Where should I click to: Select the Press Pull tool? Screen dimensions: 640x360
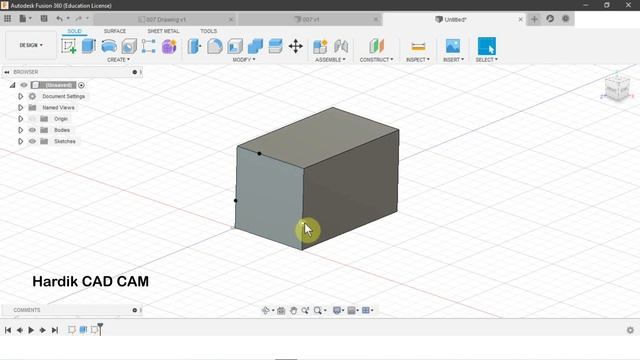[x=194, y=46]
